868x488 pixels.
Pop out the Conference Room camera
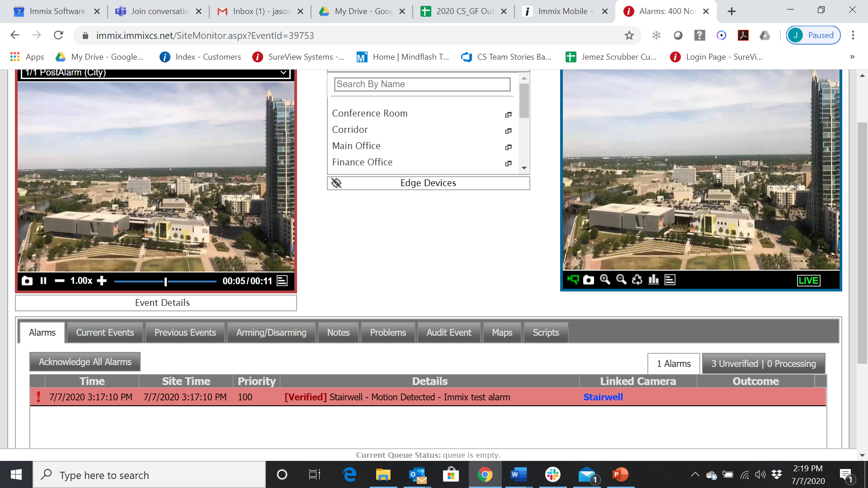tap(508, 115)
